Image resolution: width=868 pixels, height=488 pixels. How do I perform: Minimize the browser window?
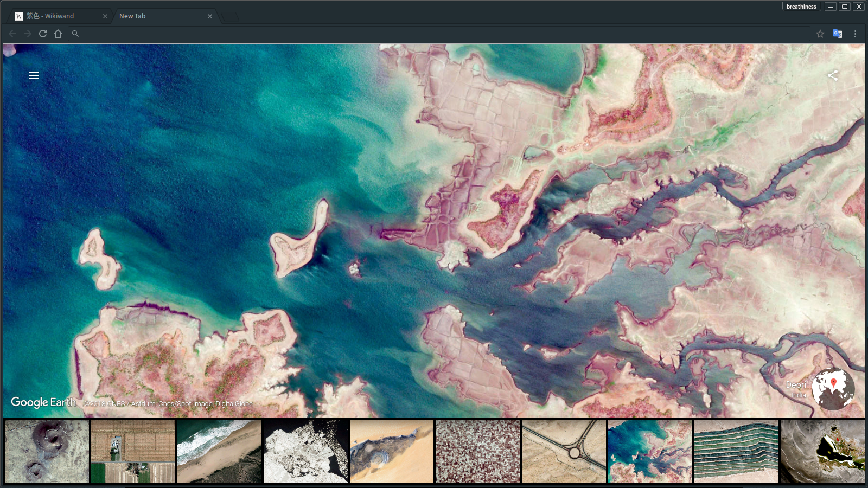(831, 7)
